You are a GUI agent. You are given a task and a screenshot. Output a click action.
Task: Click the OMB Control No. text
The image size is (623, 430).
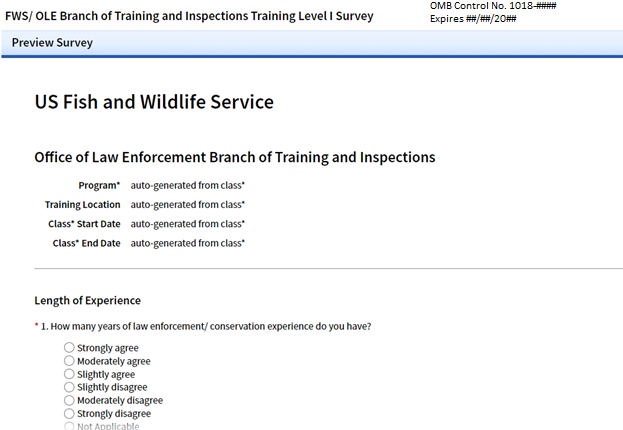(493, 6)
